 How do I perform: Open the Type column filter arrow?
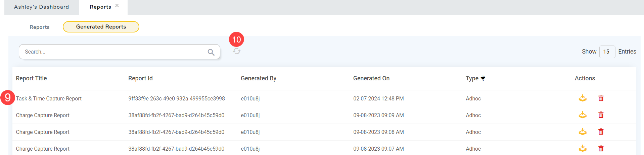(483, 78)
